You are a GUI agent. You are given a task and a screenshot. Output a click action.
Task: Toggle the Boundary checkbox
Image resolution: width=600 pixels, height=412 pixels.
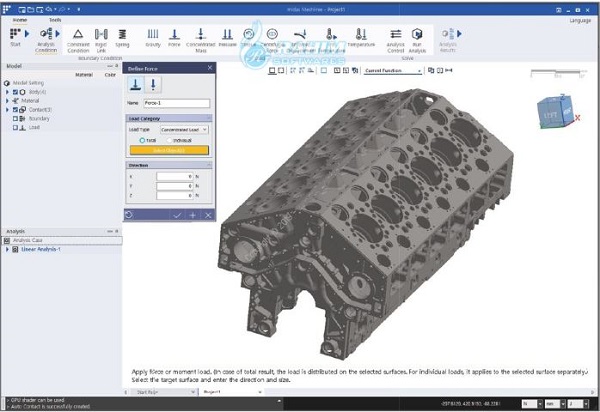15,119
